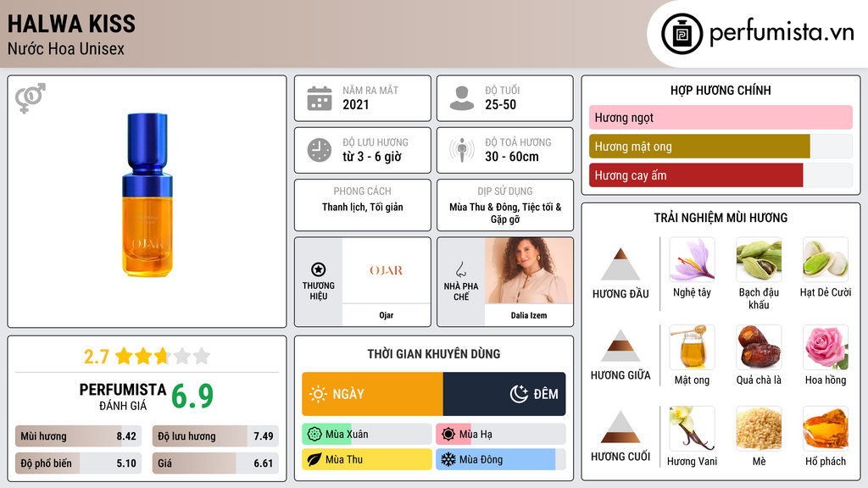
Task: Click the clock icon for longevity
Action: pyautogui.click(x=320, y=150)
